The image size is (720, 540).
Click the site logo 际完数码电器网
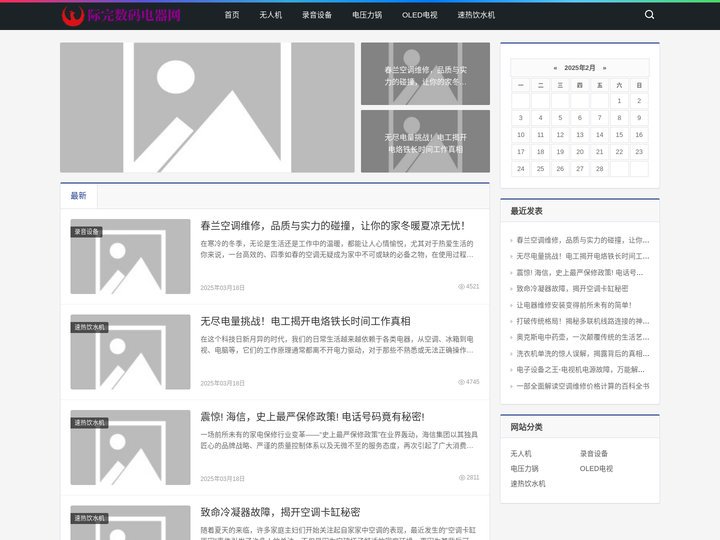121,15
